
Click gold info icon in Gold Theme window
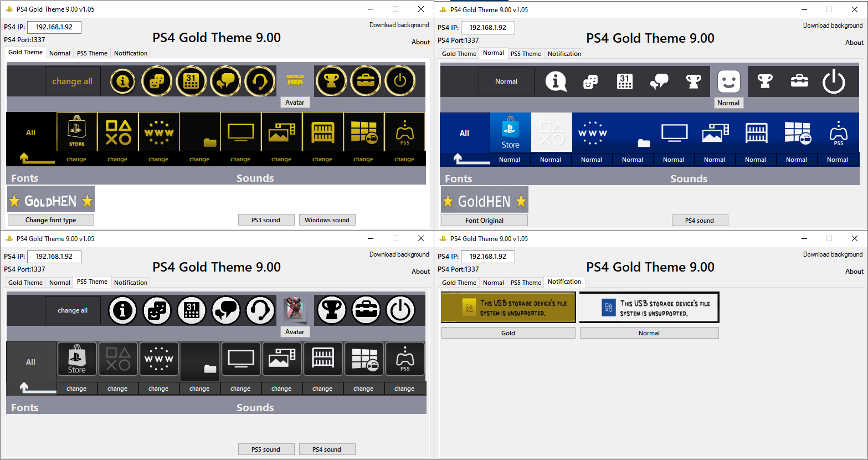(123, 81)
